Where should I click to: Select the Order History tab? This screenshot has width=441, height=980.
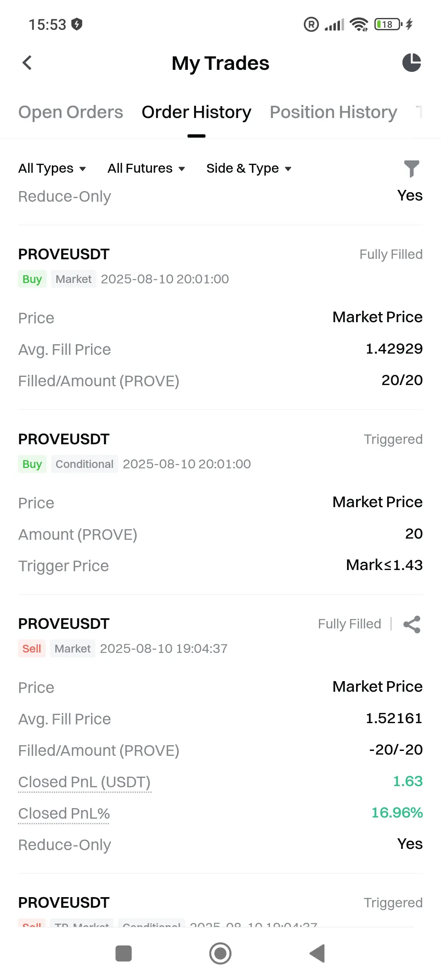coord(196,112)
